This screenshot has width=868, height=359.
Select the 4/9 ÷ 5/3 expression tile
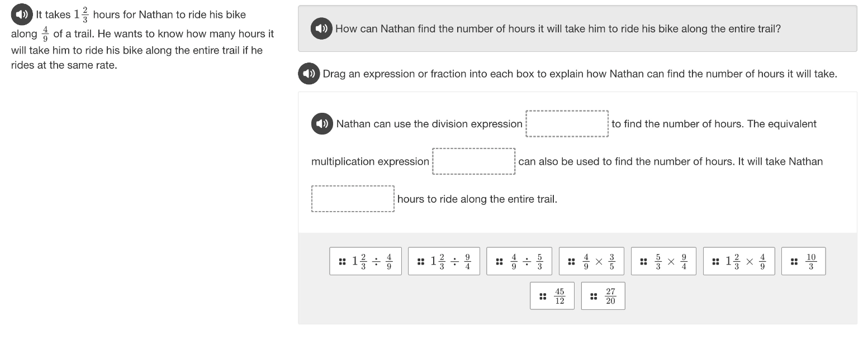(519, 261)
